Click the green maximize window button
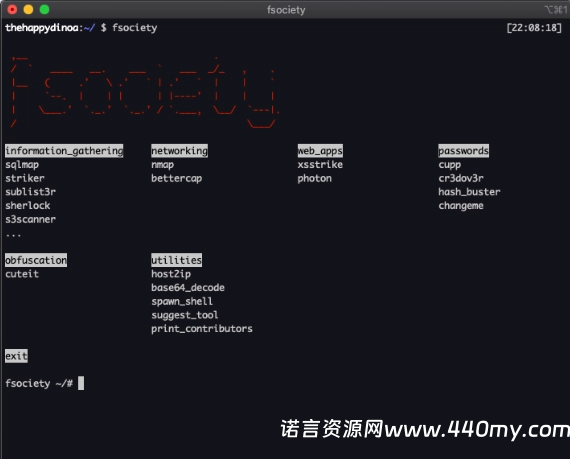 (44, 9)
